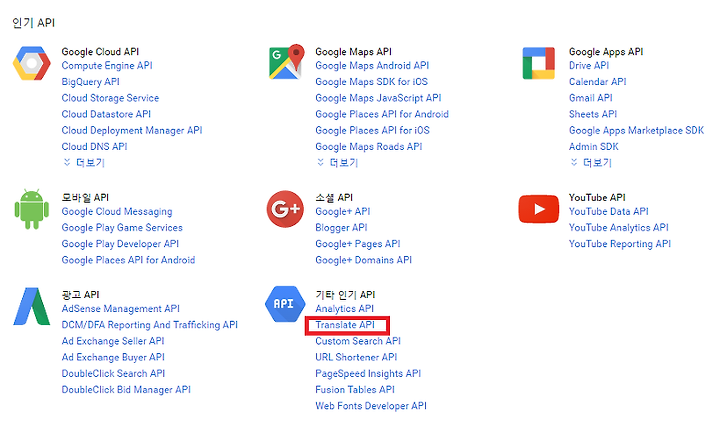Open the Analytics API link

point(344,309)
